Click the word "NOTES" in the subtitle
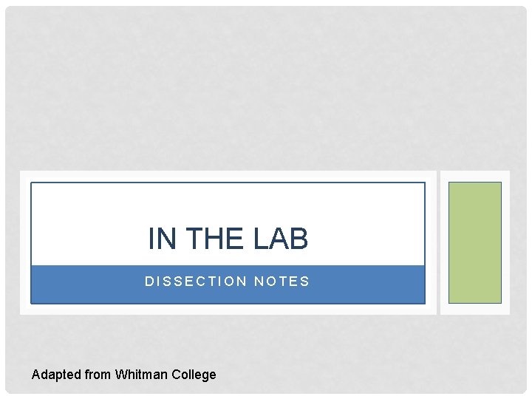Screen dimensions: 532x399 tap(282, 282)
